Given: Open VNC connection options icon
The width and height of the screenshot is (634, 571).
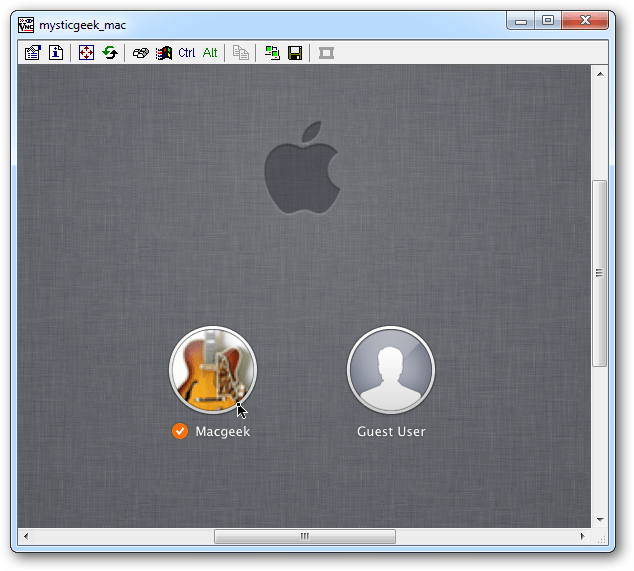Looking at the screenshot, I should [33, 53].
